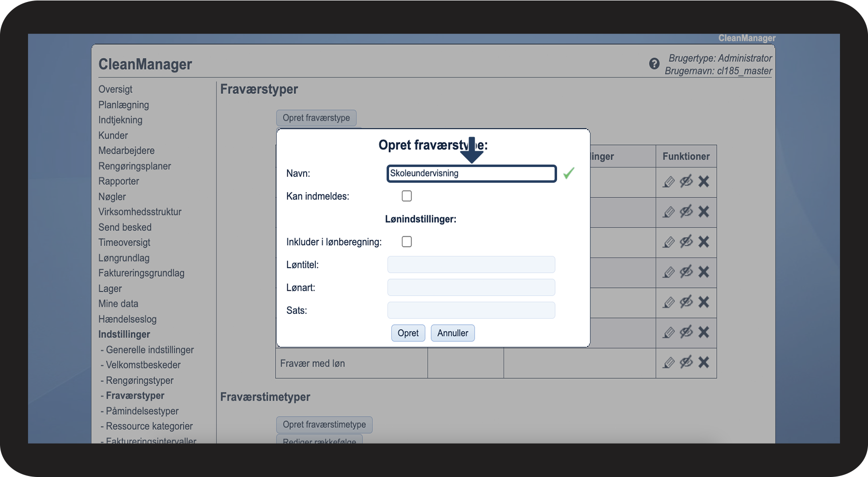Toggle crossed-eye icon in third table row
The image size is (868, 477).
[686, 242]
